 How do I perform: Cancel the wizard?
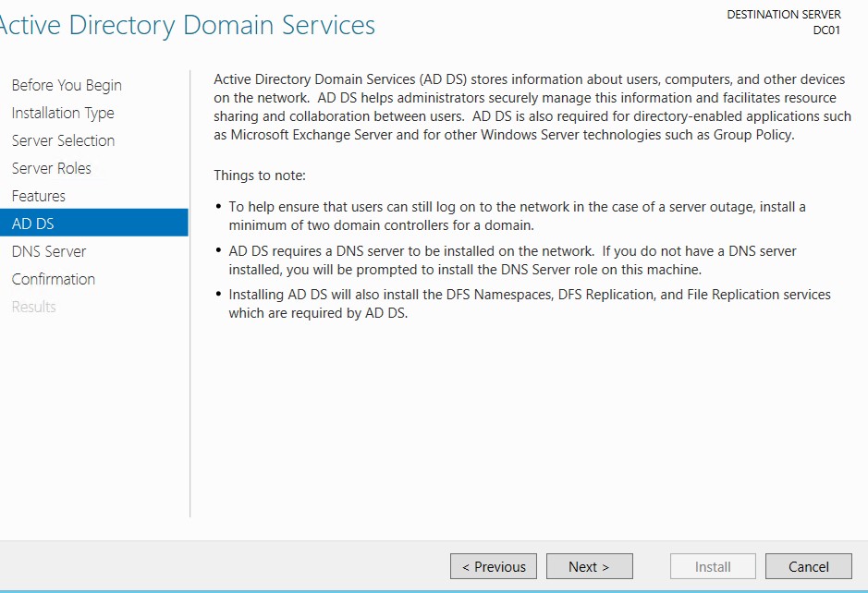tap(808, 566)
